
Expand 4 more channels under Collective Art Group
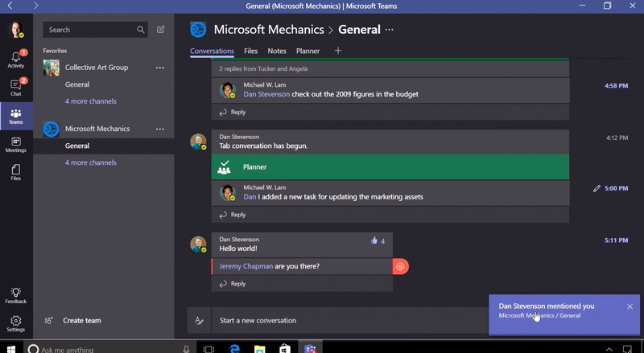pos(91,101)
